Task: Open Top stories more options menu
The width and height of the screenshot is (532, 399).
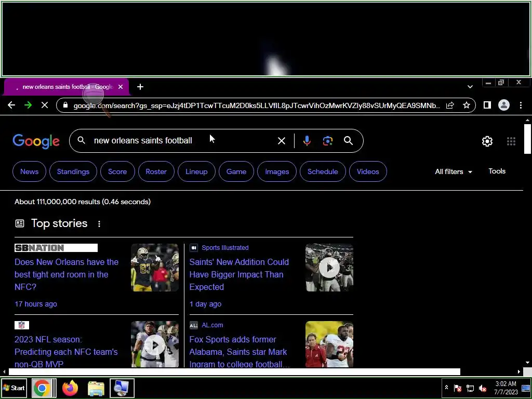Action: (99, 224)
